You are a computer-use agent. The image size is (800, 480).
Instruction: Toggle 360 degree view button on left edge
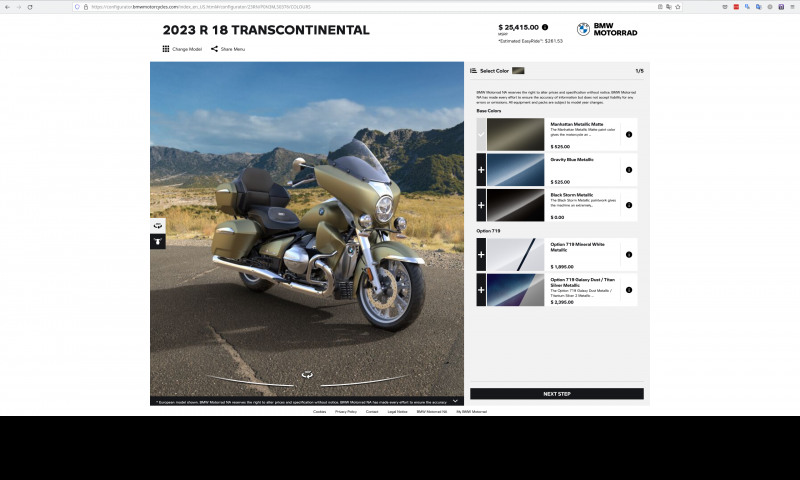point(158,225)
